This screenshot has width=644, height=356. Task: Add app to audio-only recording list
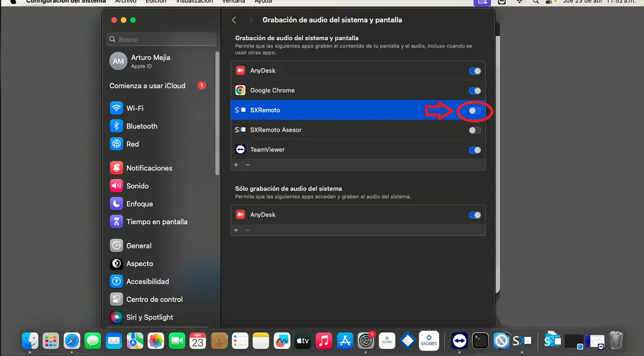(236, 230)
